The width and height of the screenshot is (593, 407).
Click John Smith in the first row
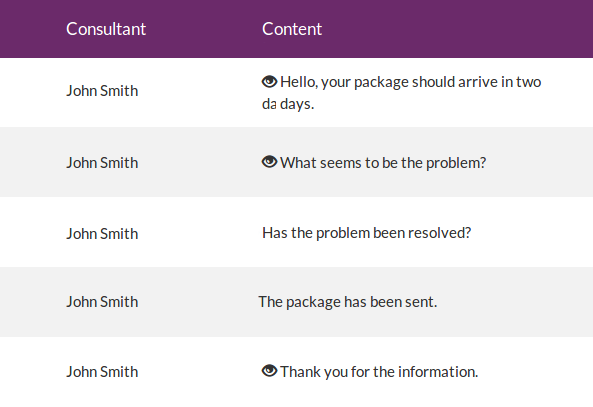point(102,91)
